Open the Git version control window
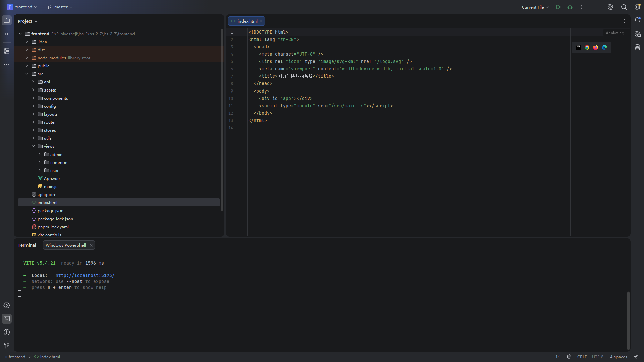 [x=7, y=346]
